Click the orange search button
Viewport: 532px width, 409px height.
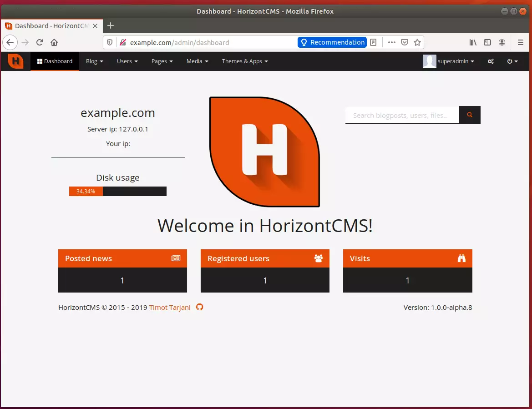coord(470,115)
